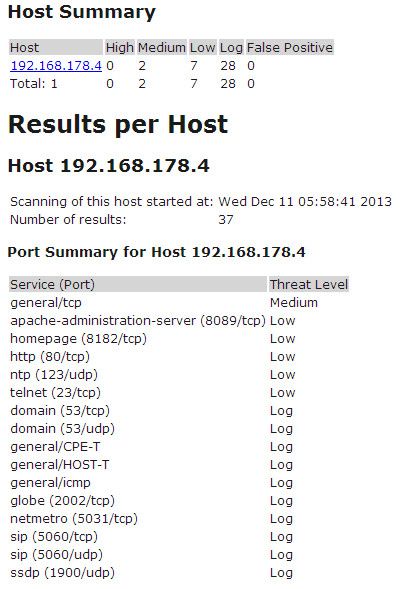The height and width of the screenshot is (589, 400).
Task: Click the False Positive column header
Action: (290, 47)
